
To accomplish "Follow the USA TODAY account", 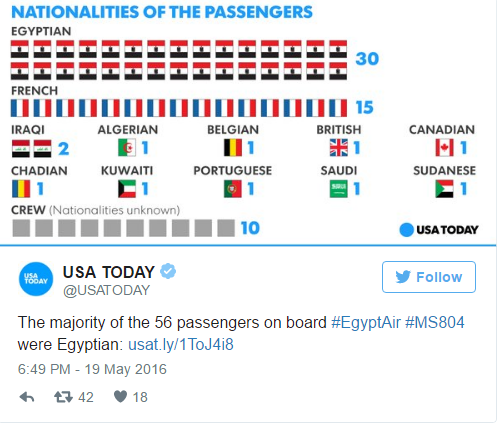I will point(429,277).
